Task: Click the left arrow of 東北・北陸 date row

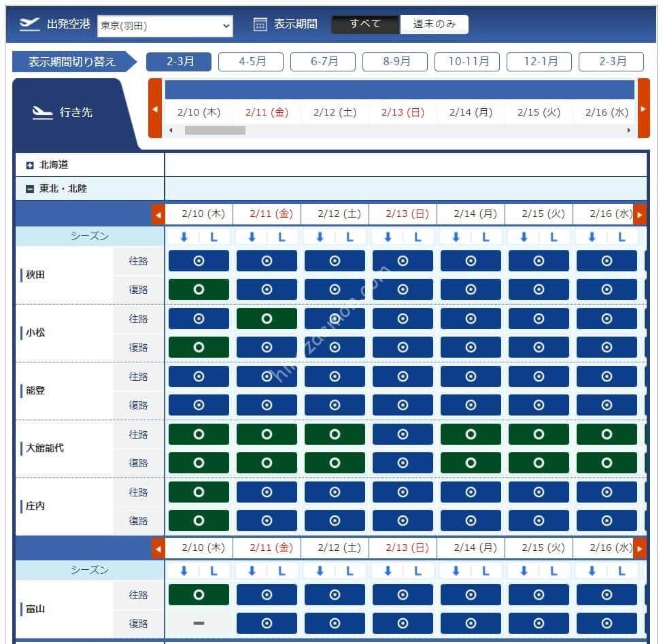Action: click(x=158, y=215)
